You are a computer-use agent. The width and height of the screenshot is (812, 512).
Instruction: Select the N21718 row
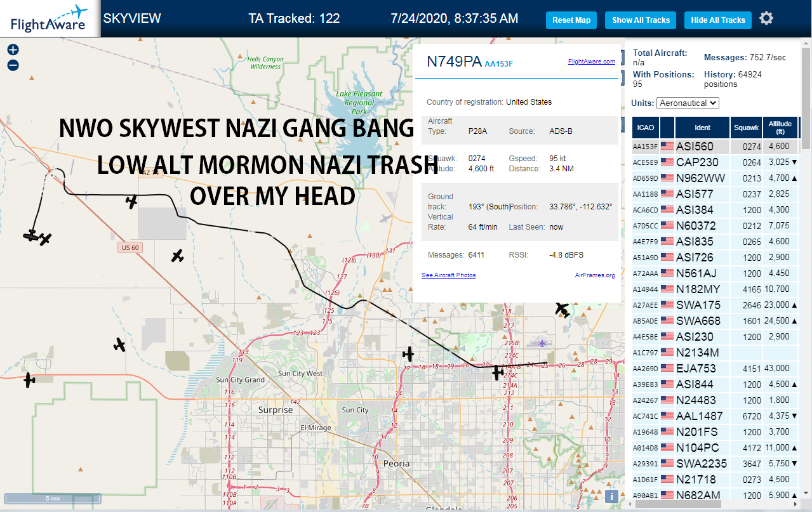click(715, 480)
